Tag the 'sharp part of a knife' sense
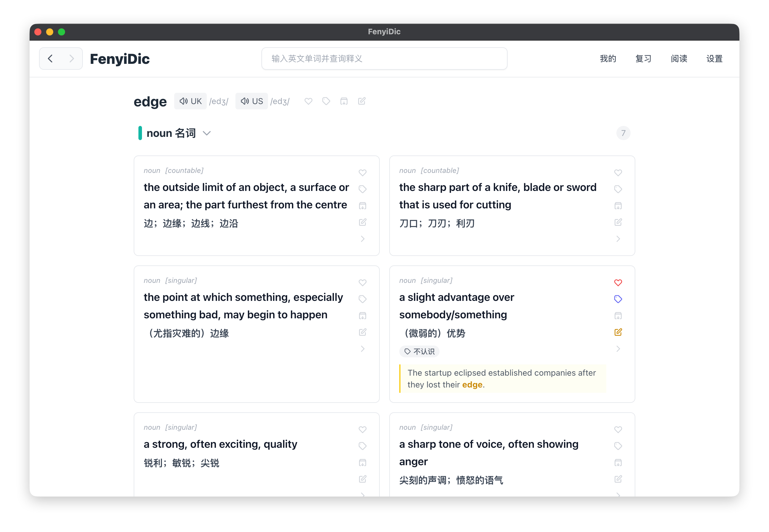This screenshot has width=769, height=532. pyautogui.click(x=618, y=189)
